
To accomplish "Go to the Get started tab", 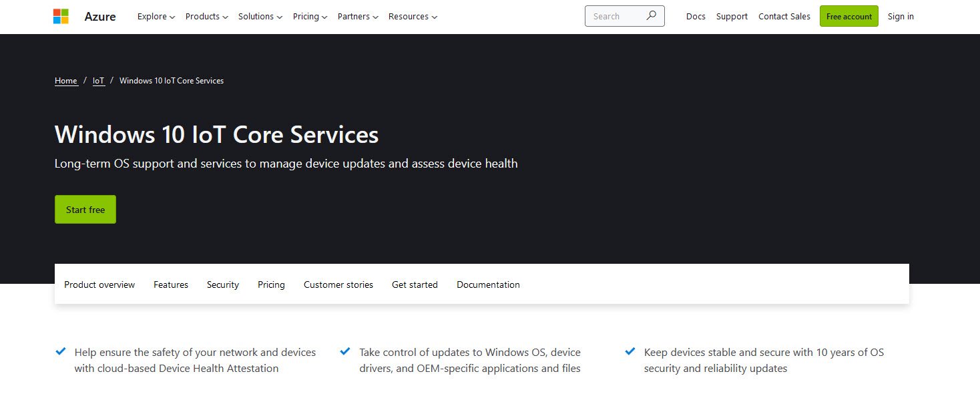I will pos(415,284).
